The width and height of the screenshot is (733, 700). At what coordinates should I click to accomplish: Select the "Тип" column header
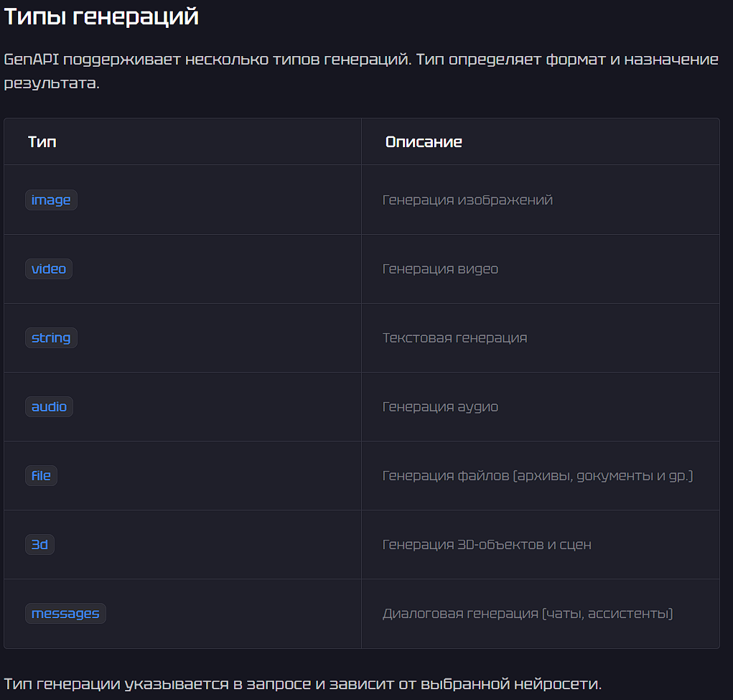point(42,141)
